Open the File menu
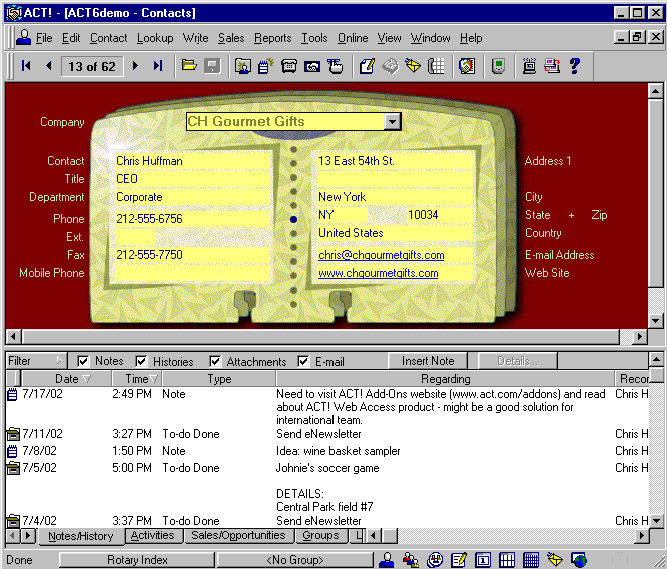Image resolution: width=667 pixels, height=569 pixels. [44, 38]
